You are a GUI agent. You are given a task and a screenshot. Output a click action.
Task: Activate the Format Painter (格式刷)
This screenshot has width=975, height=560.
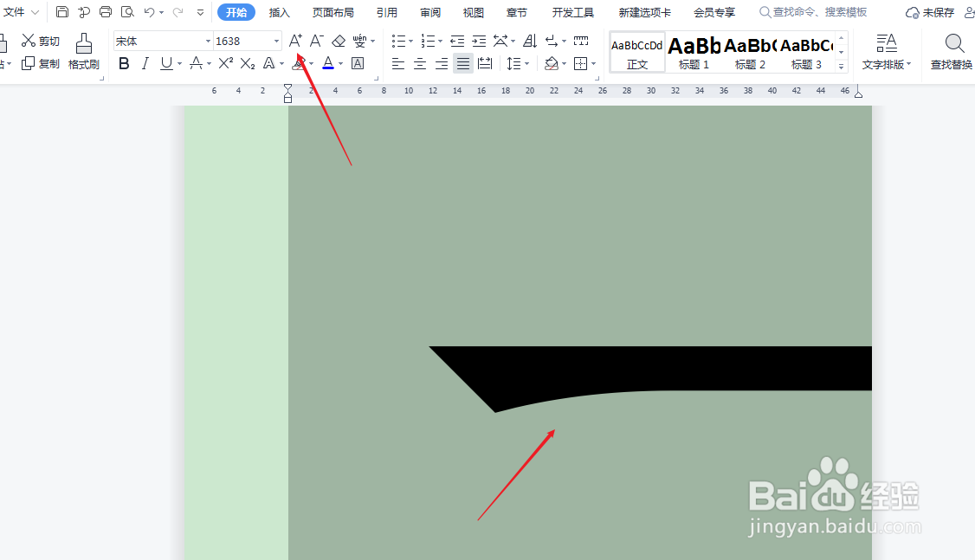pos(83,52)
